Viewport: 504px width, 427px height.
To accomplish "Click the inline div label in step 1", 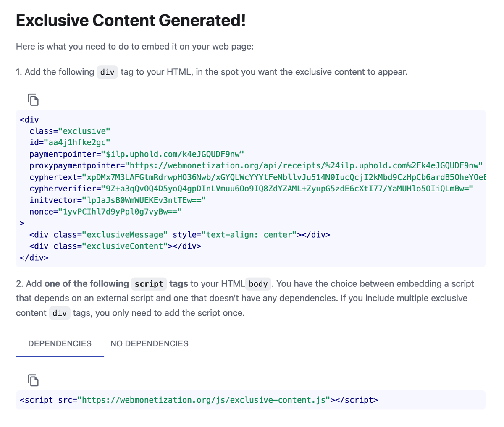I will pos(108,72).
